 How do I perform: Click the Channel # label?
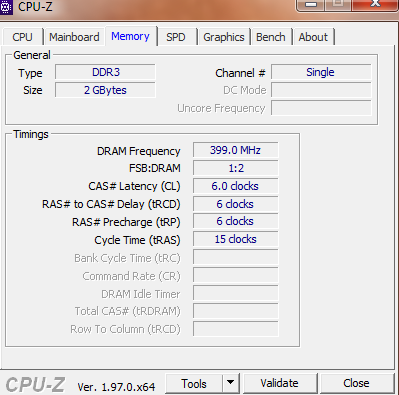[240, 73]
